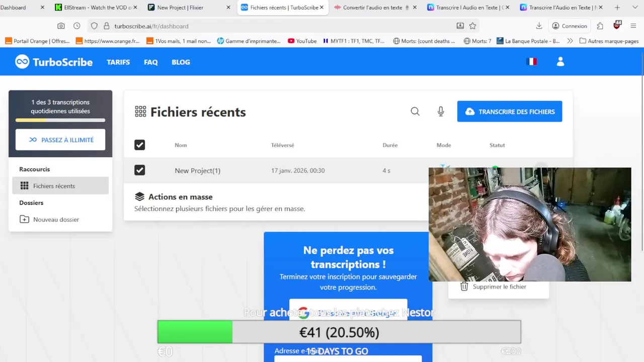Start recording with the microphone icon

pos(441,112)
